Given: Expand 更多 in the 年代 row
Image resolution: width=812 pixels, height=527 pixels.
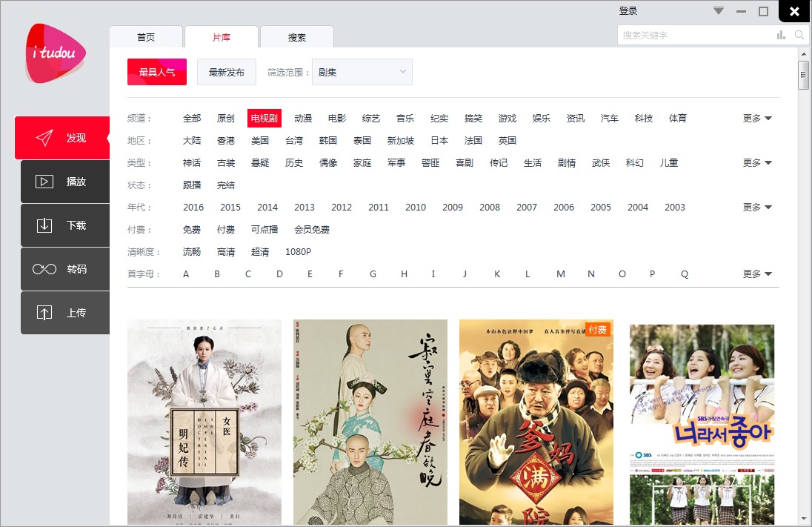Looking at the screenshot, I should pos(757,208).
